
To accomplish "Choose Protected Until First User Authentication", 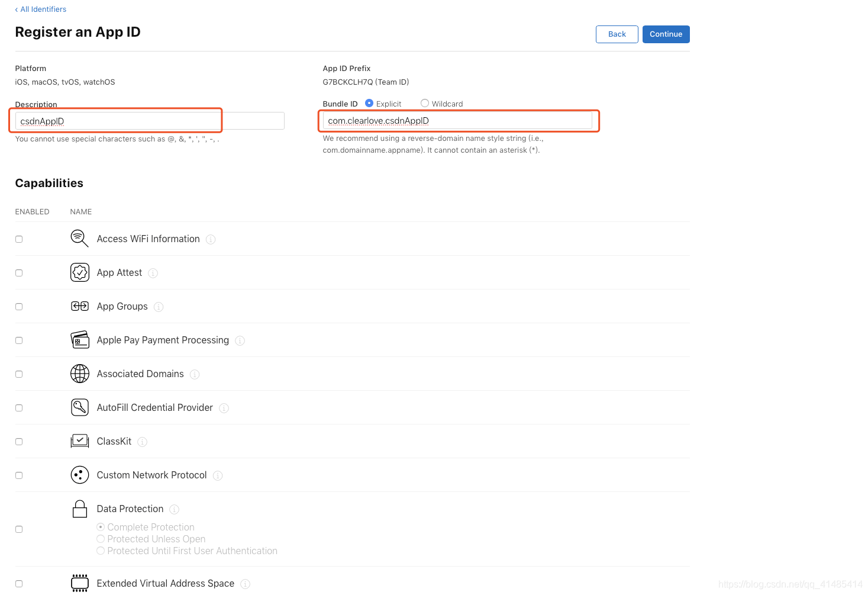I will [101, 551].
